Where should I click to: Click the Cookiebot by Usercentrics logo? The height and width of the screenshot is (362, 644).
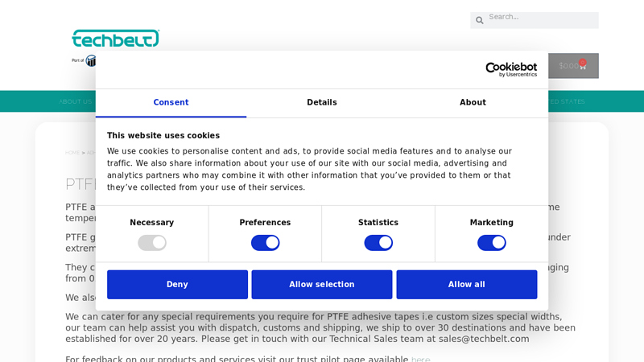coord(511,69)
